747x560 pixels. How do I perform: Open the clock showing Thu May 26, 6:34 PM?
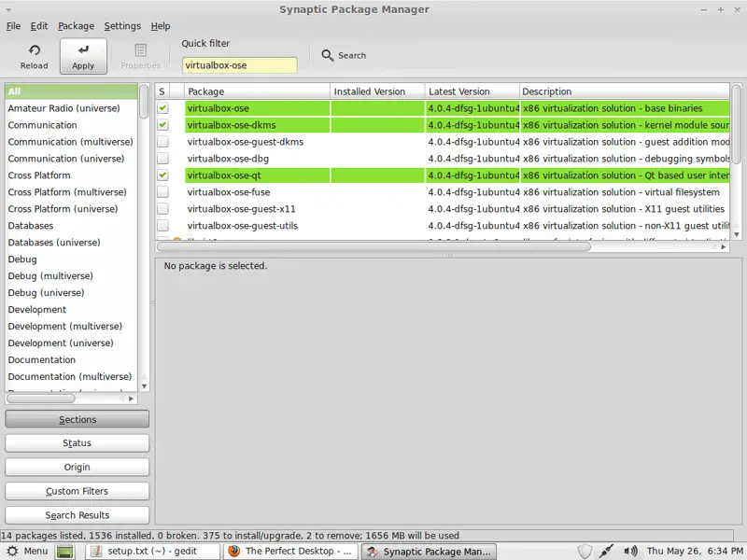pyautogui.click(x=695, y=551)
